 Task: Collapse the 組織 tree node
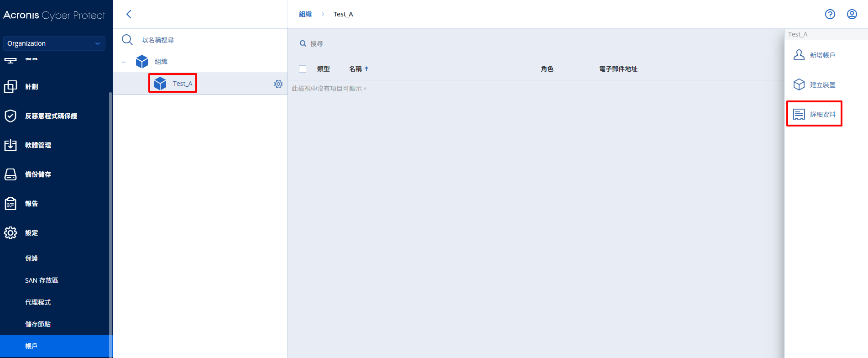tap(124, 62)
